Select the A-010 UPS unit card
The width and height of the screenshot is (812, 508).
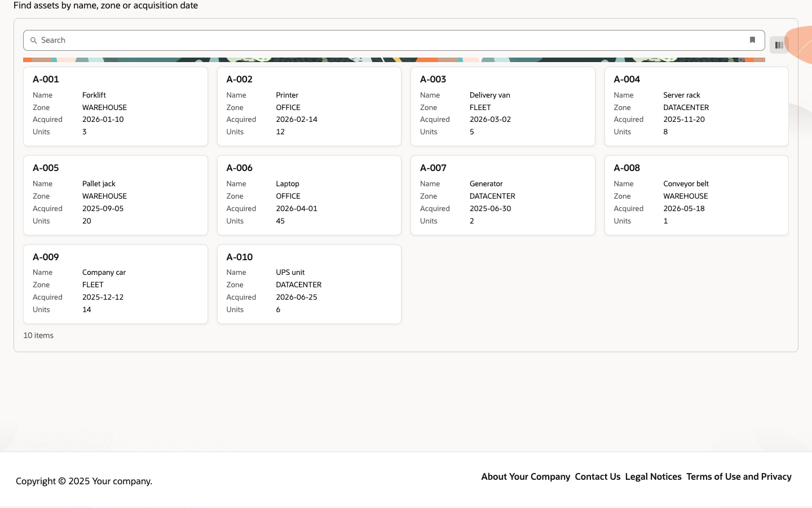click(x=309, y=284)
